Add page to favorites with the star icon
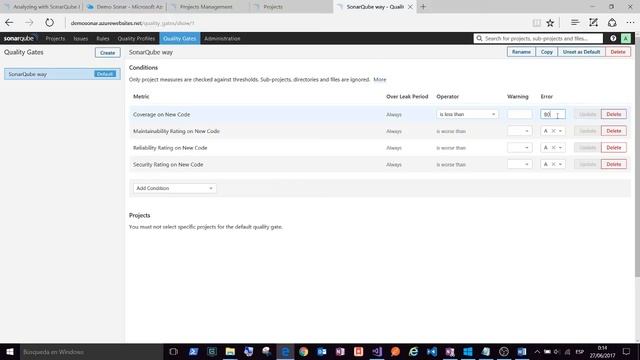 pos(550,23)
